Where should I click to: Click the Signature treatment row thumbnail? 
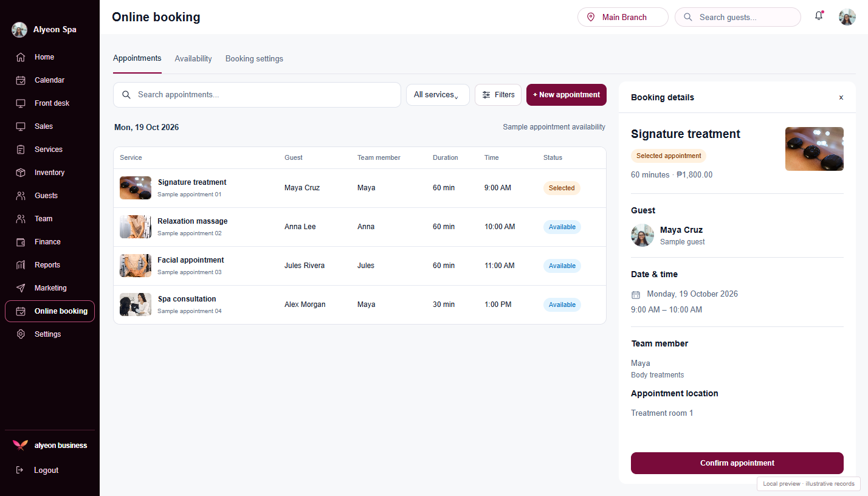136,188
